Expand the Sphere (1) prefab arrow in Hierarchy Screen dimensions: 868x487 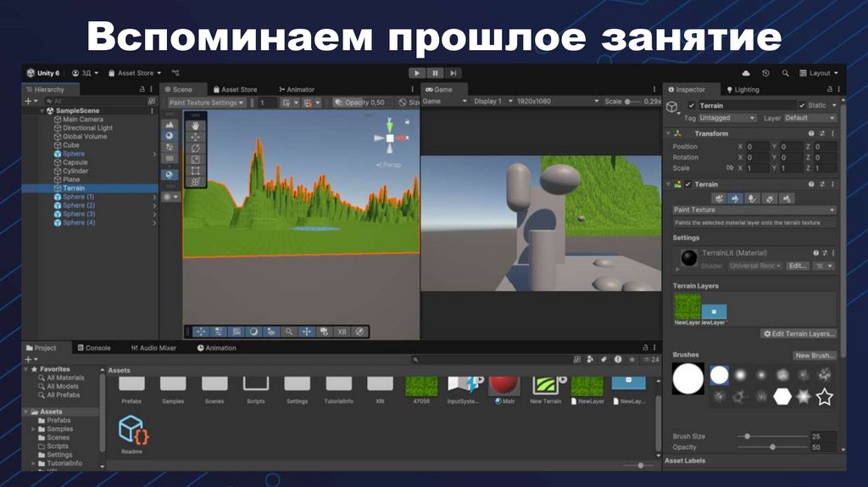[154, 197]
